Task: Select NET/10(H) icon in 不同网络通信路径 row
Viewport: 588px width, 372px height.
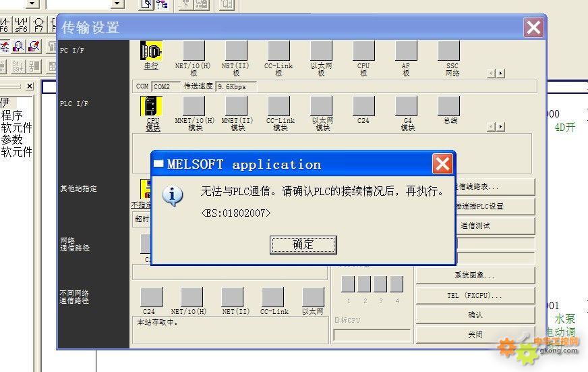Action: coord(192,297)
